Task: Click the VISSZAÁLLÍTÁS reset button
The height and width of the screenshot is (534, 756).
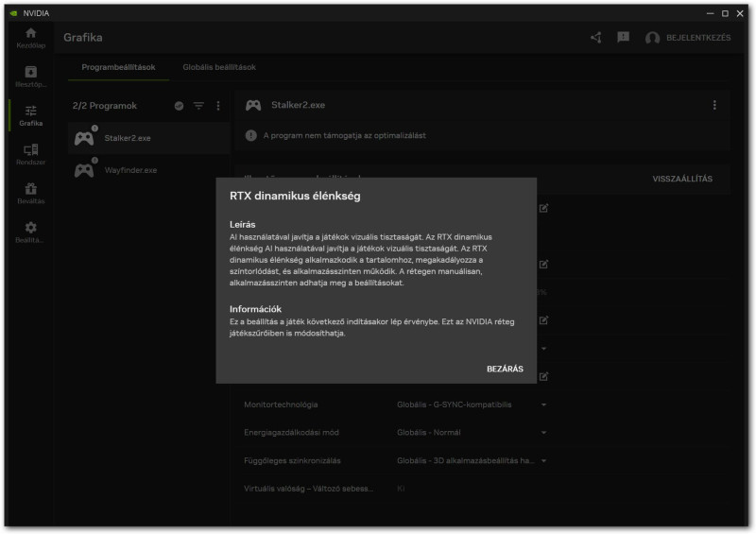Action: coord(682,179)
